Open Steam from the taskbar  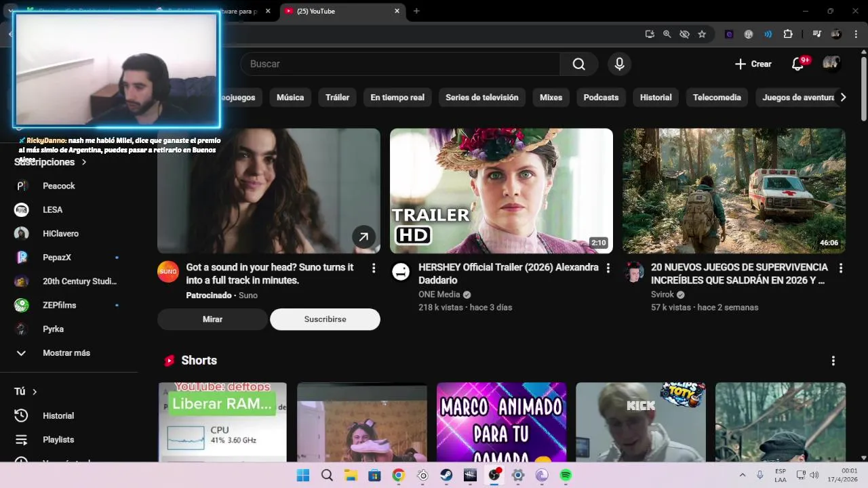point(446,475)
